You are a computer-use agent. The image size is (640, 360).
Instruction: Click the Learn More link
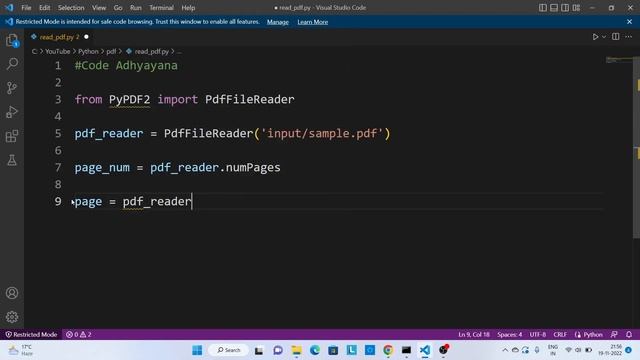coord(313,22)
